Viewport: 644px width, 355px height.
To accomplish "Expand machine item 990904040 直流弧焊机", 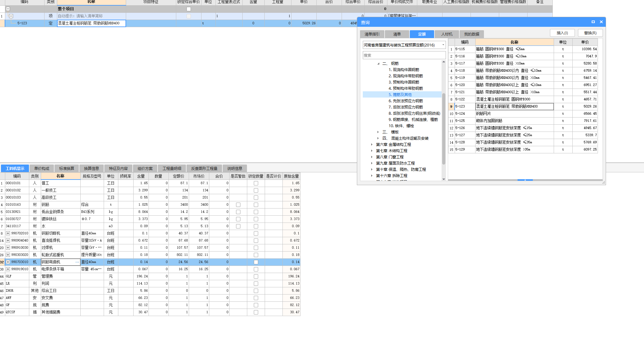I will coord(8,241).
